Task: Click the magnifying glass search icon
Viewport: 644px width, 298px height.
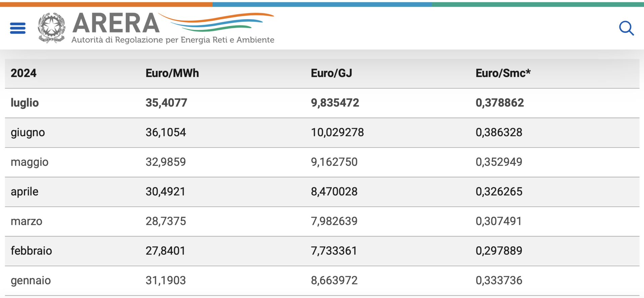Action: tap(626, 28)
